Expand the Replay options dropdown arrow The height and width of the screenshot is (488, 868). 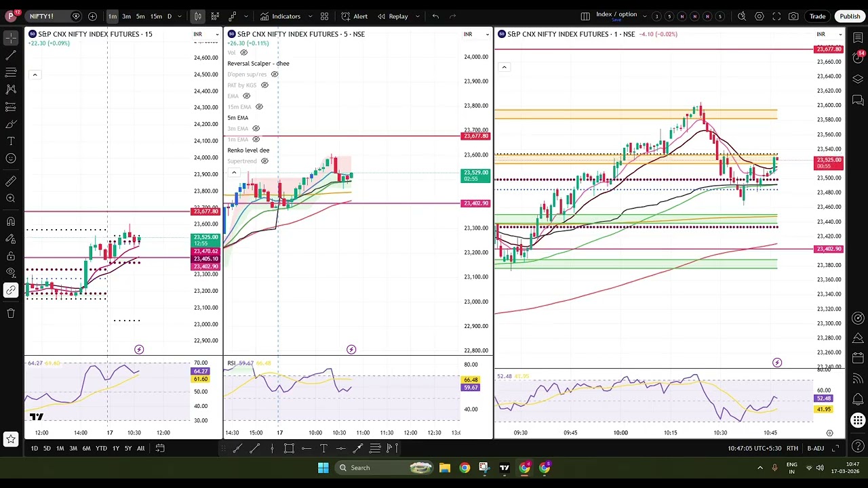point(418,16)
